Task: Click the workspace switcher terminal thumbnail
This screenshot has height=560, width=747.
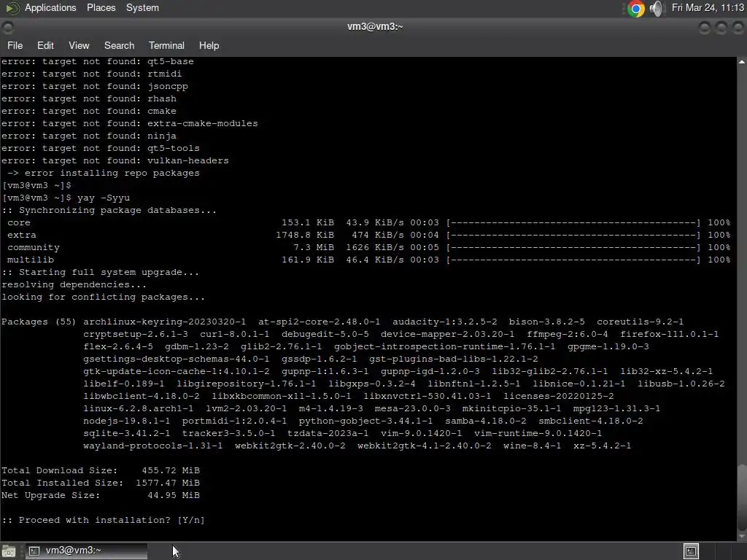Action: [x=691, y=551]
